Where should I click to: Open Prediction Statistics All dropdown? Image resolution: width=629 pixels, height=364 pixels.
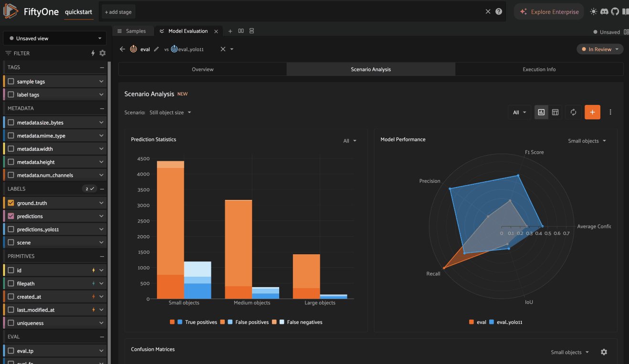click(x=350, y=141)
